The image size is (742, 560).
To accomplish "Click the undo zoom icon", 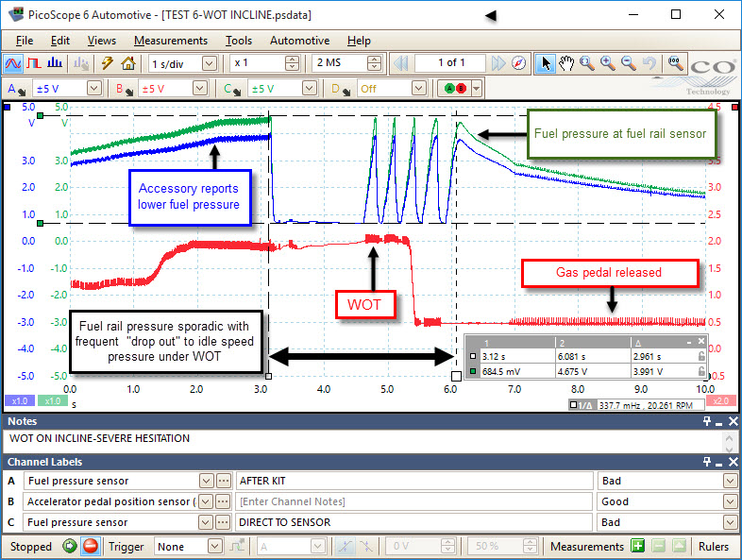I will (649, 63).
